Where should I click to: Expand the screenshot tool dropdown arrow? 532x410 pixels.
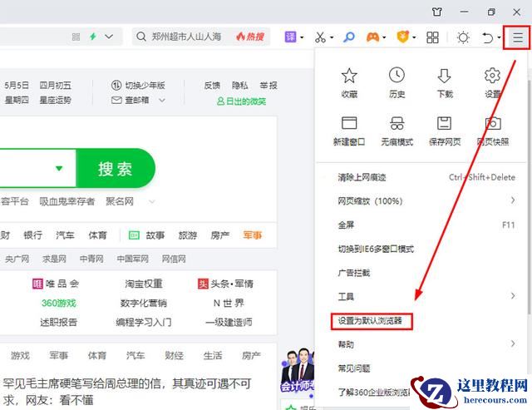332,37
